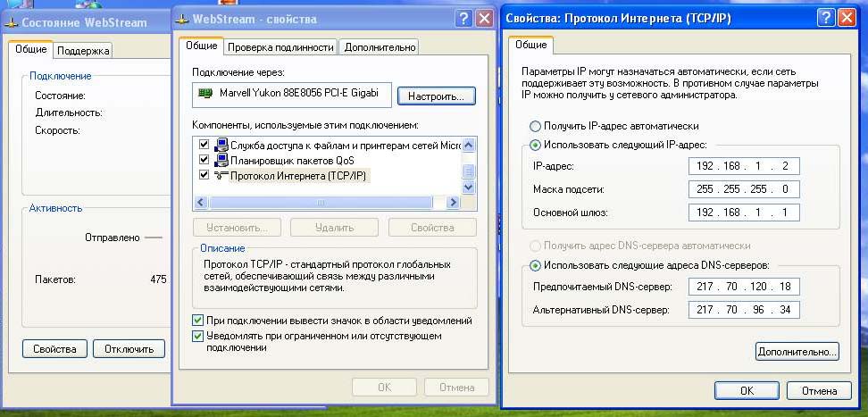This screenshot has height=417, width=868.
Task: Click the Настроить... button
Action: point(436,96)
